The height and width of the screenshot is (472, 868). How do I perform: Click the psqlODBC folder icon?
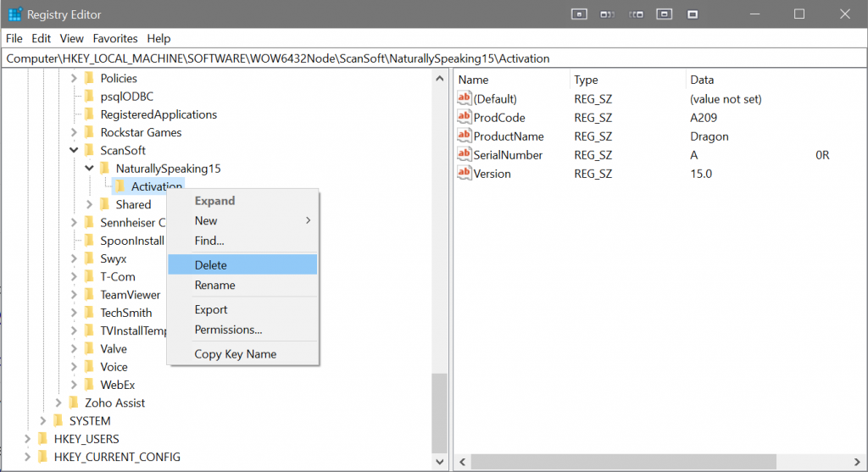pyautogui.click(x=89, y=97)
